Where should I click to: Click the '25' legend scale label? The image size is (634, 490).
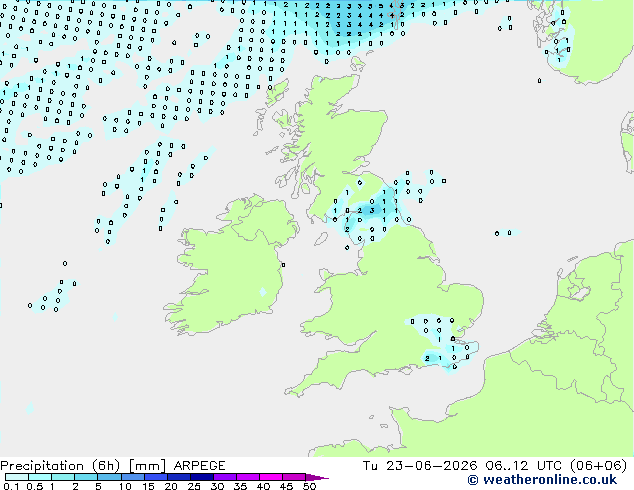click(194, 486)
